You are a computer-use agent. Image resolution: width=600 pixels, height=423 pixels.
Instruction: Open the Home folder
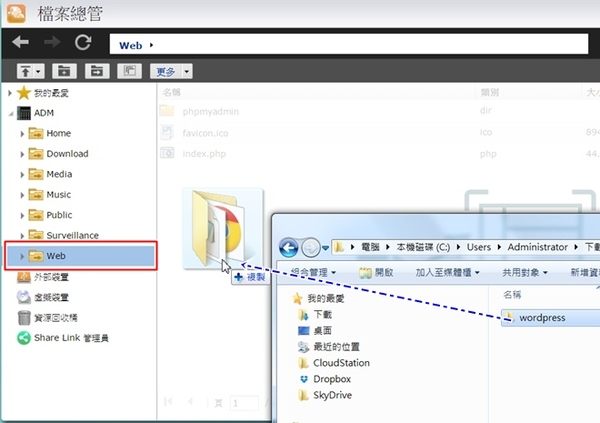(50, 133)
